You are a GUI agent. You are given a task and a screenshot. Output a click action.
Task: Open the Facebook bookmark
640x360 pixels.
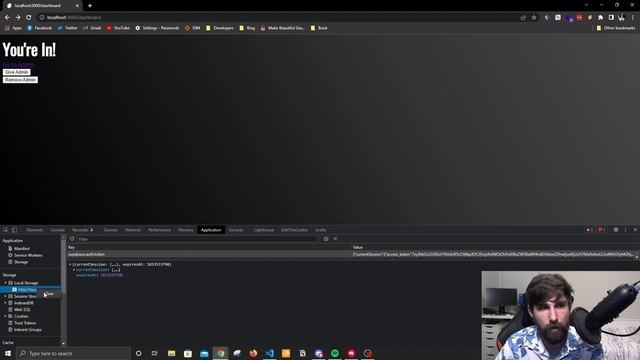(40, 28)
